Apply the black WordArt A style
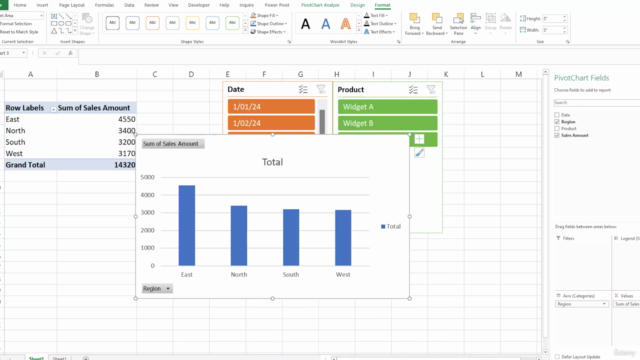 305,24
